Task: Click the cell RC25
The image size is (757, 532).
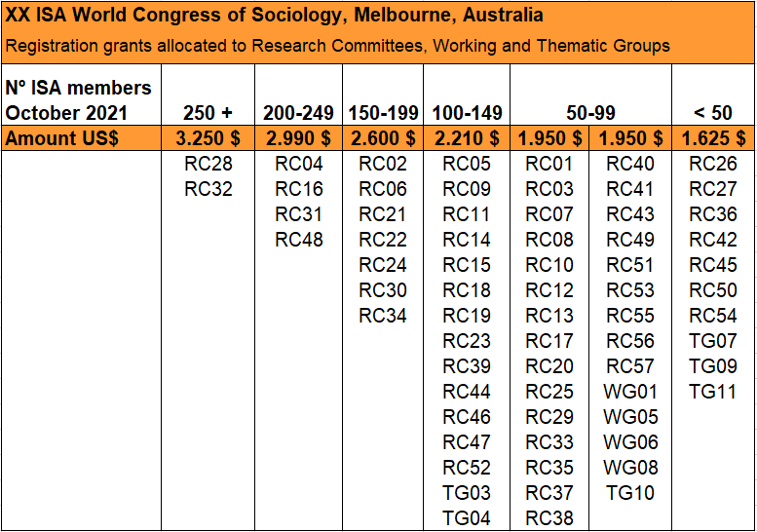Action: coord(549,392)
